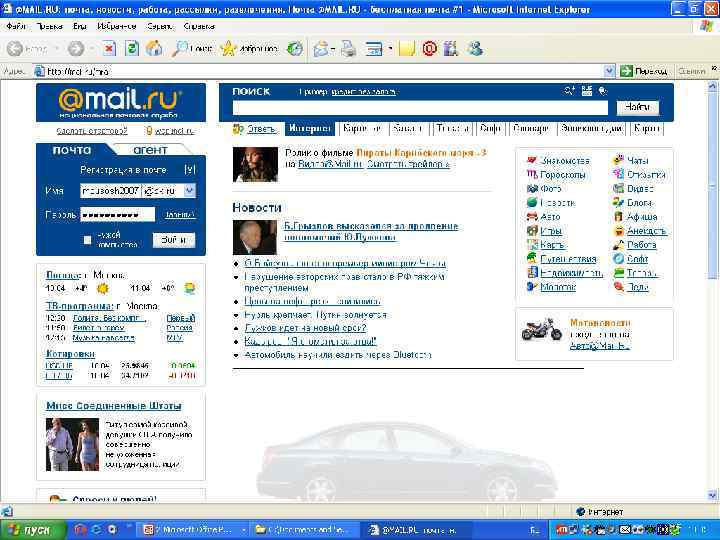Open the 'Ответы' link near search tabs

(x=261, y=129)
